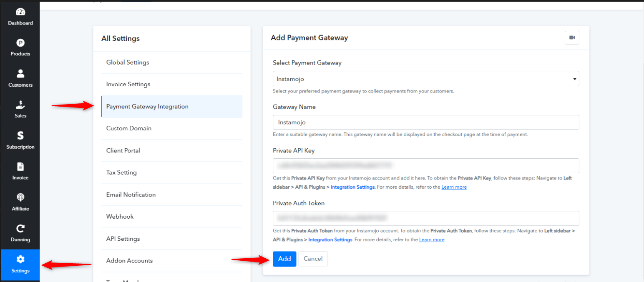644x282 pixels.
Task: Select the Sales hand-dollar icon
Action: point(20,105)
